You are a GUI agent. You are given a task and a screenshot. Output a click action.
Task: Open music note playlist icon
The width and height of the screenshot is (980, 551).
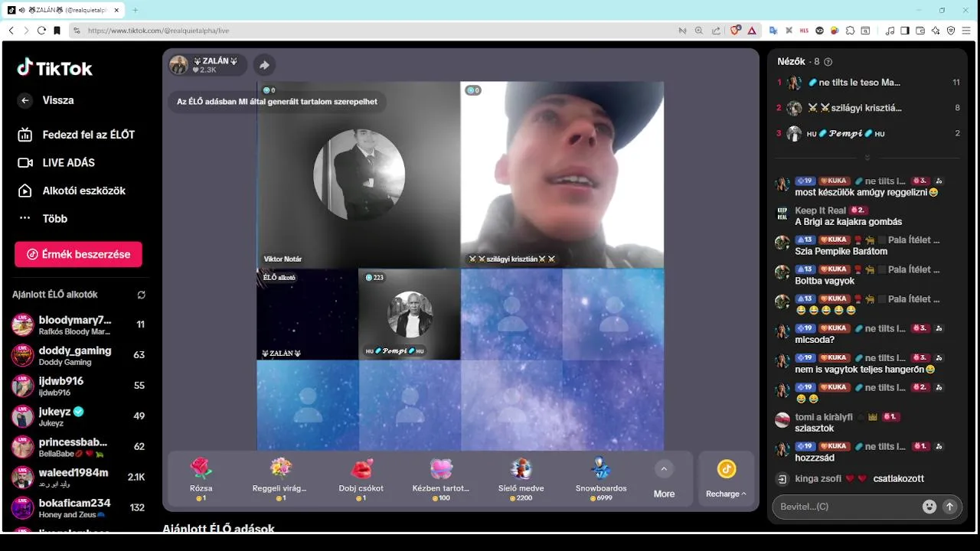pyautogui.click(x=890, y=31)
